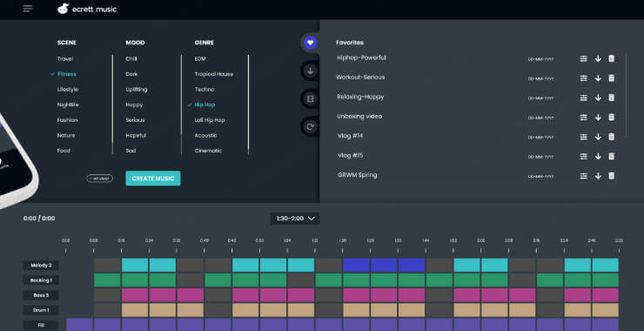644x331 pixels.
Task: Download the Workout-Serious track
Action: (x=598, y=78)
